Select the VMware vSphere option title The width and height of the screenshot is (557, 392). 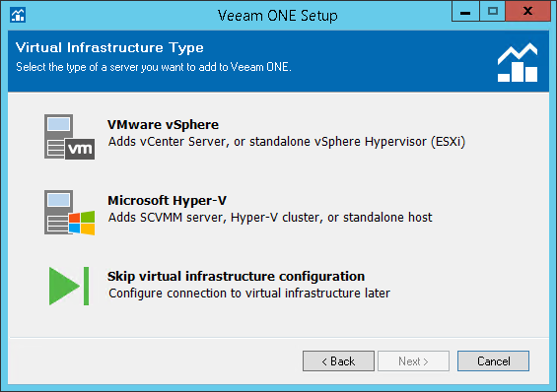tap(163, 125)
